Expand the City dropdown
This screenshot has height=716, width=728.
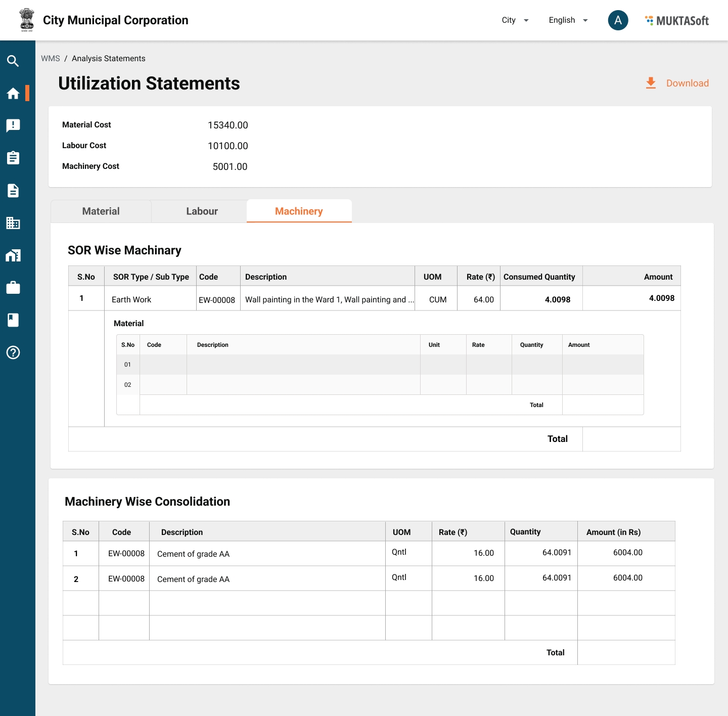515,20
